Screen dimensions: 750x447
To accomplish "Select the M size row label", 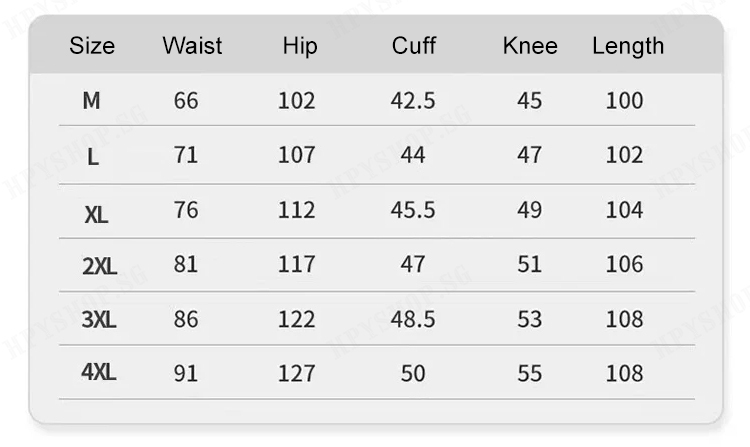I will [x=92, y=100].
